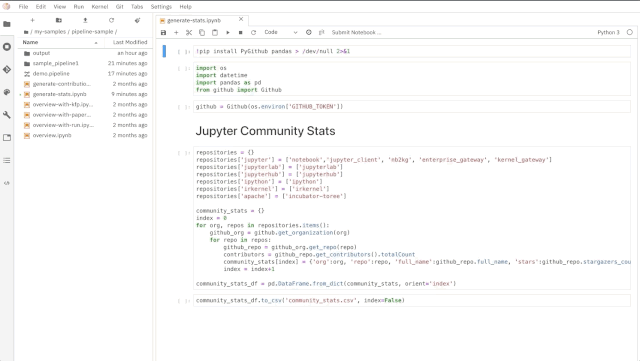Open the File Browser sidebar tab

[7, 24]
